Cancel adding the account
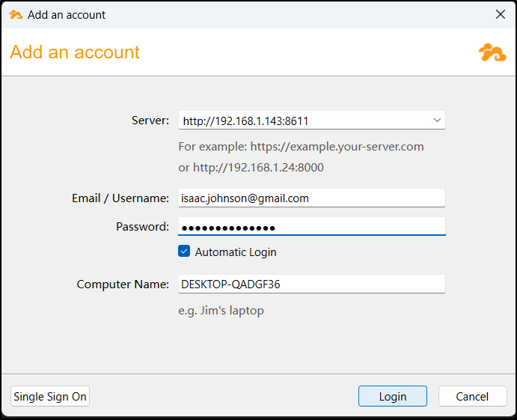Screen dimensions: 517x420 point(472,397)
